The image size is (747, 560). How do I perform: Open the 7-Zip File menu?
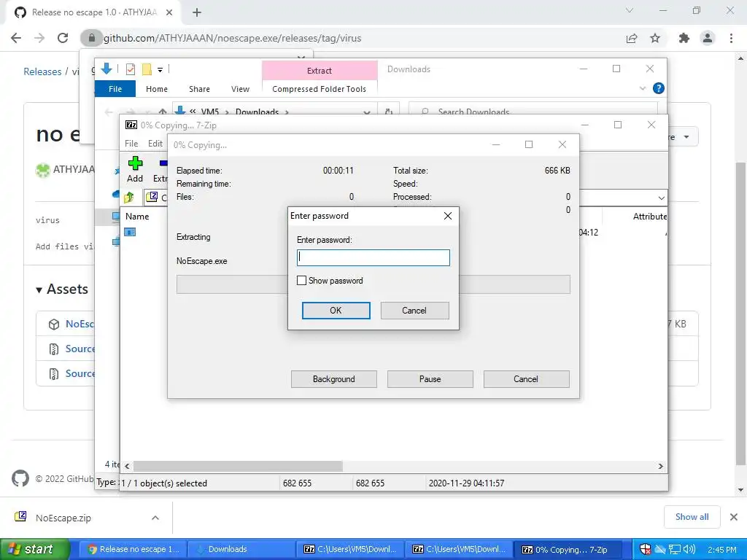pos(131,144)
